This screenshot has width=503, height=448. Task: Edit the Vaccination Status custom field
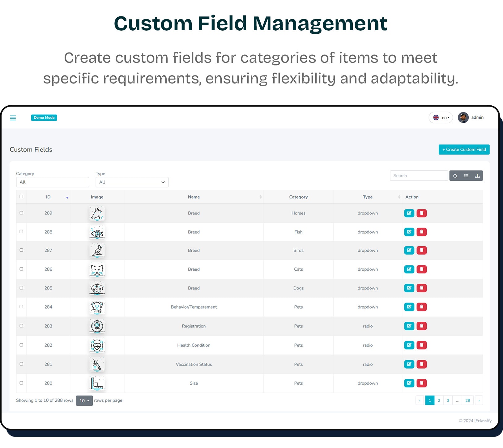(409, 364)
